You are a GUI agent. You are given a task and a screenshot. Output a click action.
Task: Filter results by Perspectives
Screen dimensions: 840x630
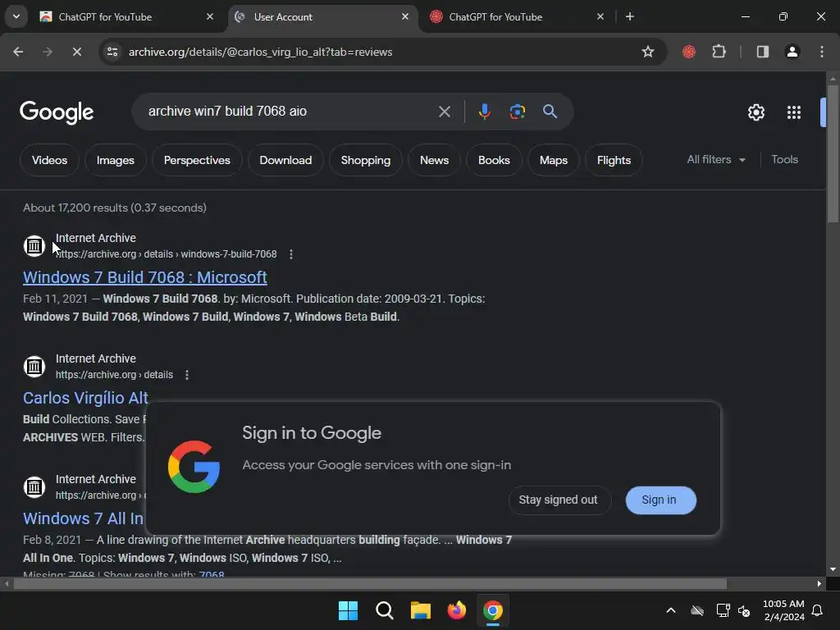pos(197,160)
